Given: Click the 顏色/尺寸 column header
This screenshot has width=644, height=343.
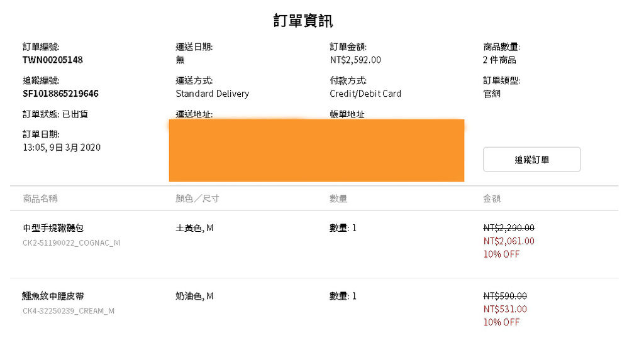Looking at the screenshot, I should tap(197, 199).
